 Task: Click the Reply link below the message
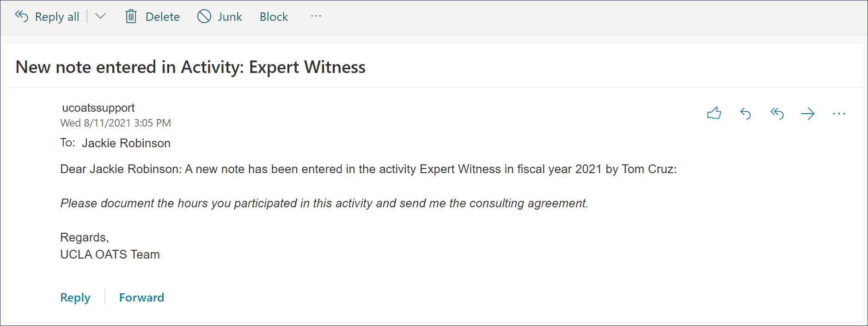[x=75, y=297]
